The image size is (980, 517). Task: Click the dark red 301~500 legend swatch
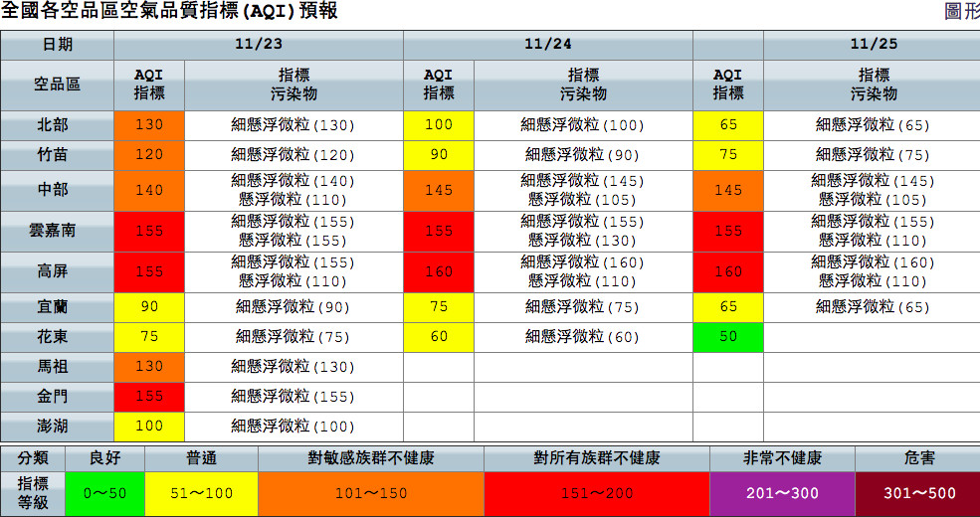(917, 494)
